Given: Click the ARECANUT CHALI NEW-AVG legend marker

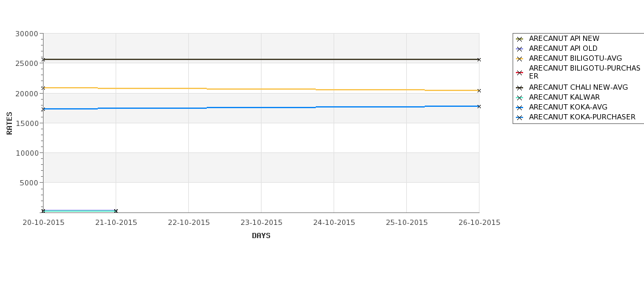Looking at the screenshot, I should click(x=519, y=88).
